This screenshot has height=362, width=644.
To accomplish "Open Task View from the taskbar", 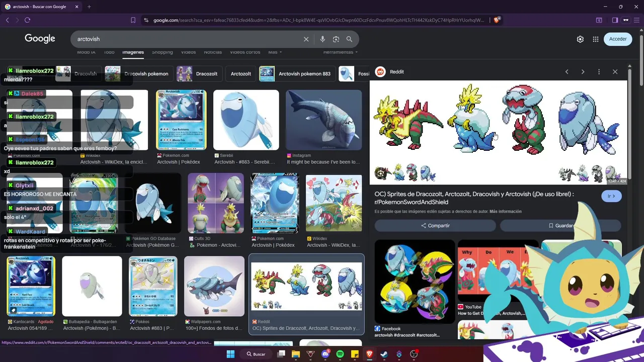I will pos(281,354).
